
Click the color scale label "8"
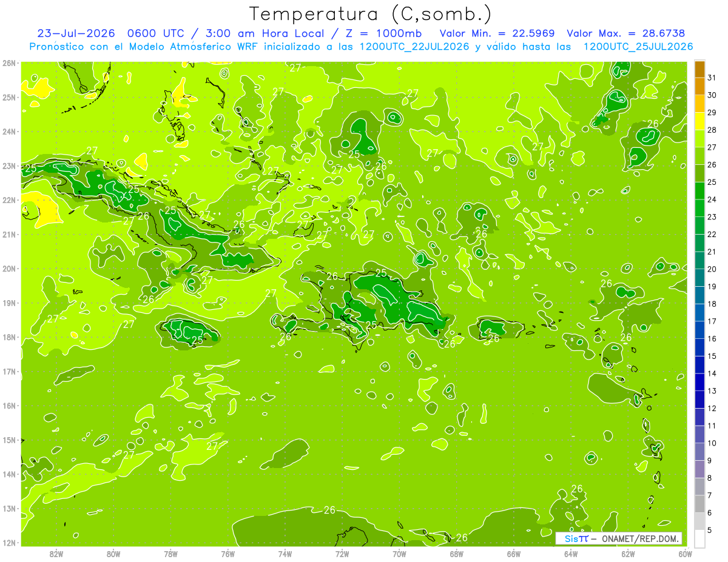pos(710,478)
